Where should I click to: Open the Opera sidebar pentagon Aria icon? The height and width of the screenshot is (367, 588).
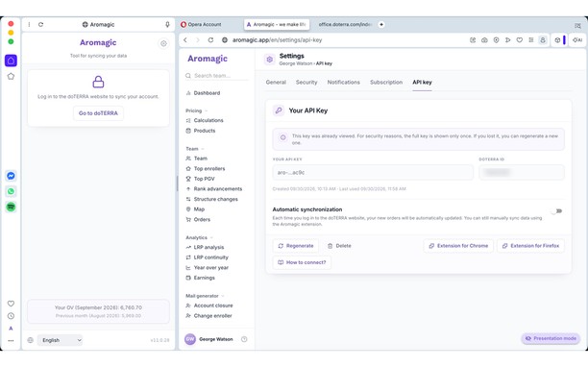tap(11, 77)
